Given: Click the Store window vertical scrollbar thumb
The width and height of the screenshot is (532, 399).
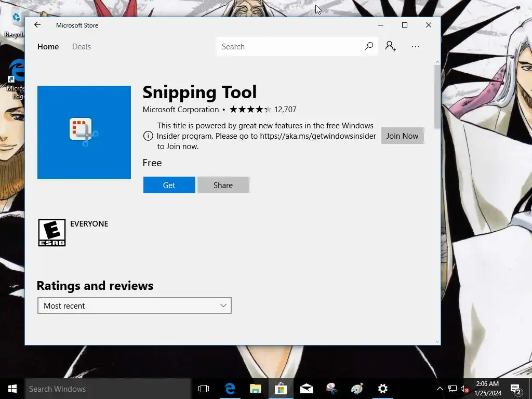Looking at the screenshot, I should [x=437, y=97].
